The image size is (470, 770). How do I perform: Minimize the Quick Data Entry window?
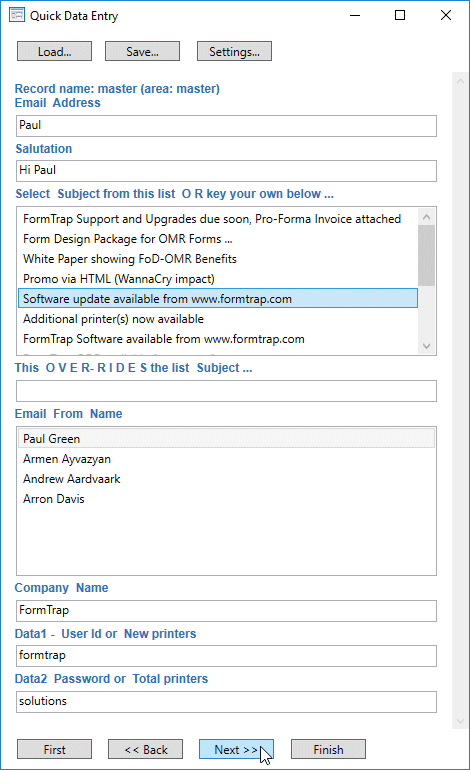[355, 15]
